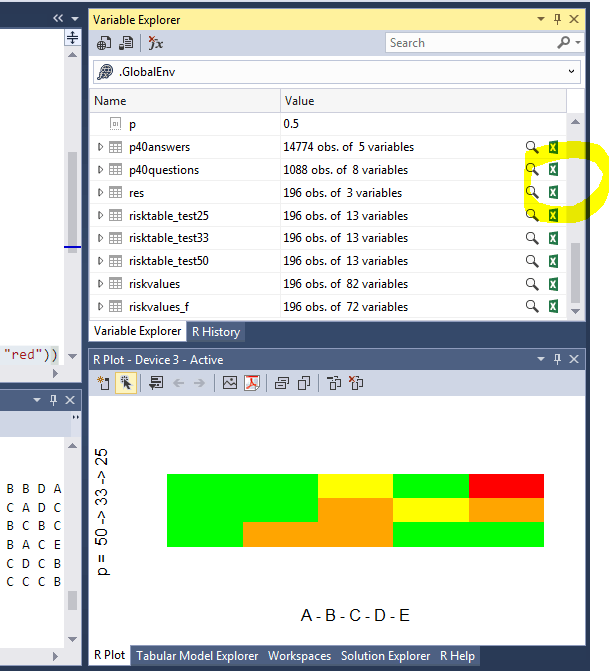The image size is (609, 671).
Task: Click the Search input field
Action: pyautogui.click(x=469, y=42)
